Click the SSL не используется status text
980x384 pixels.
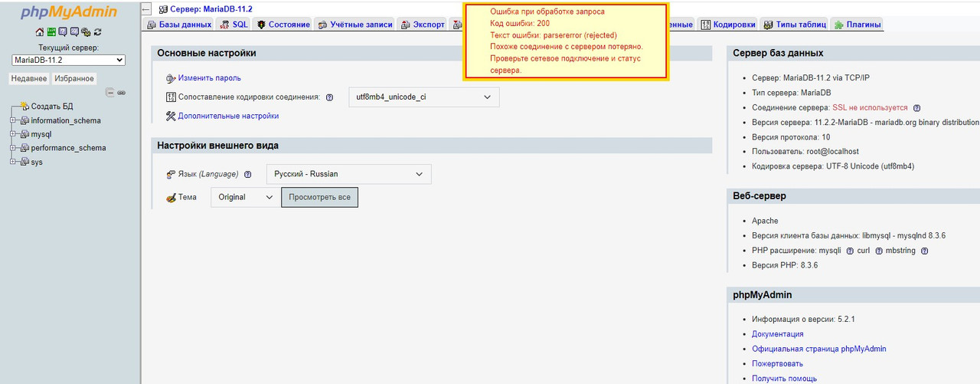click(x=870, y=108)
